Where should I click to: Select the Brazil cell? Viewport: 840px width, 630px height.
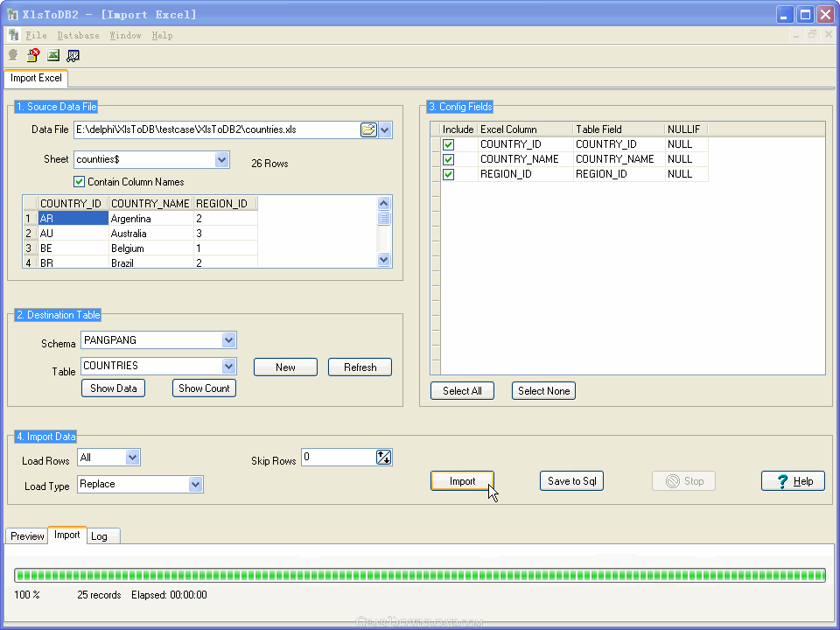(151, 262)
